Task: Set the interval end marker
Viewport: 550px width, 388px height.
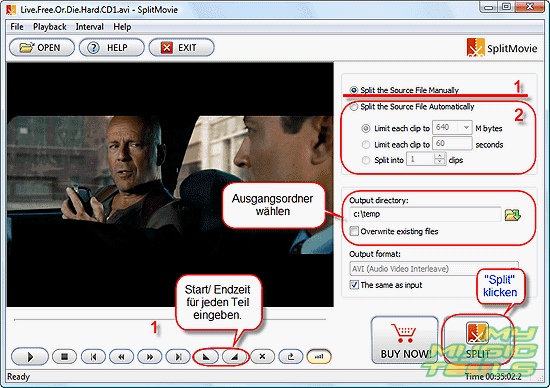Action: coord(235,357)
